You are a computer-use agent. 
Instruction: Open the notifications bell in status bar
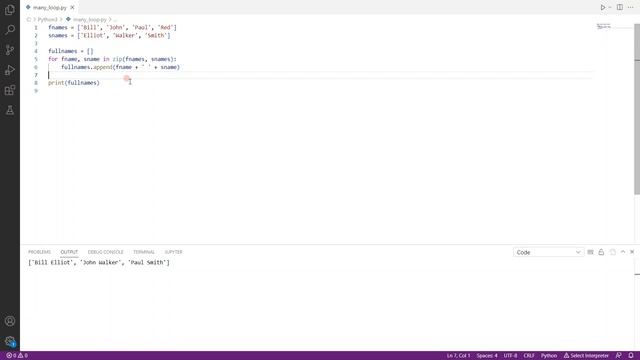[x=631, y=356]
